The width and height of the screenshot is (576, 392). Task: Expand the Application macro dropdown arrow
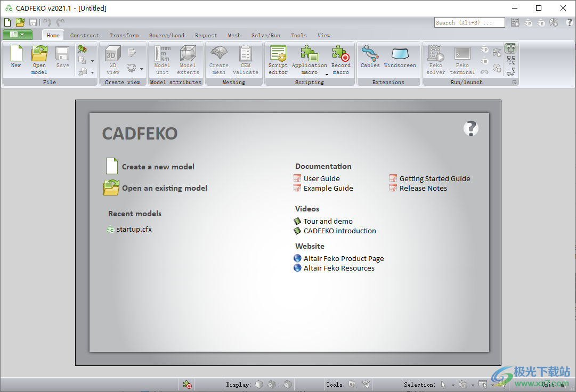pyautogui.click(x=327, y=75)
